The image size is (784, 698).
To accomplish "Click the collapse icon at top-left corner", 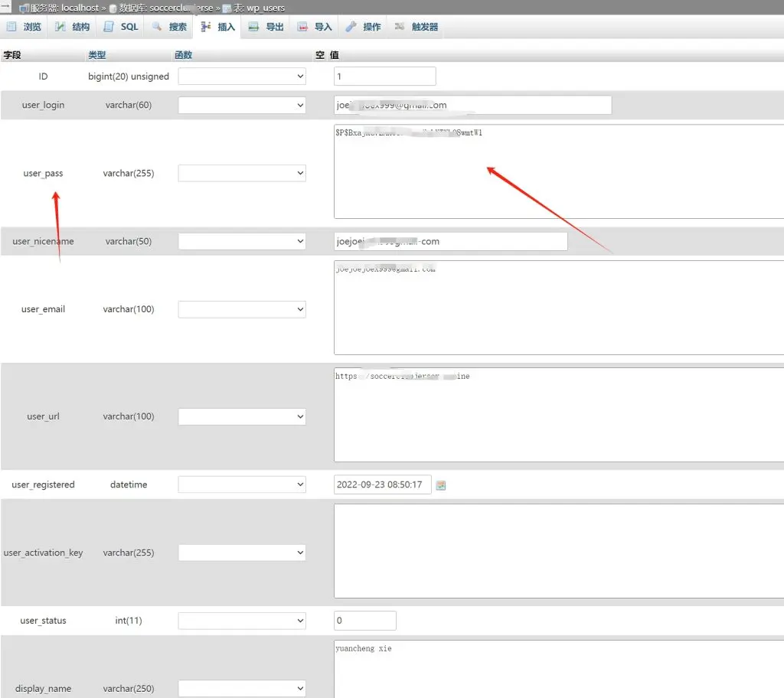I will click(x=5, y=7).
